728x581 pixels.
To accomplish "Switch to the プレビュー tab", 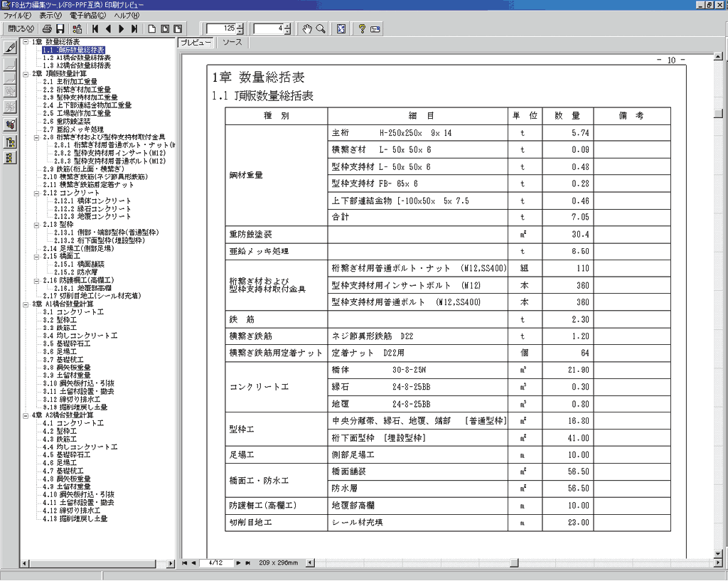I will click(196, 43).
